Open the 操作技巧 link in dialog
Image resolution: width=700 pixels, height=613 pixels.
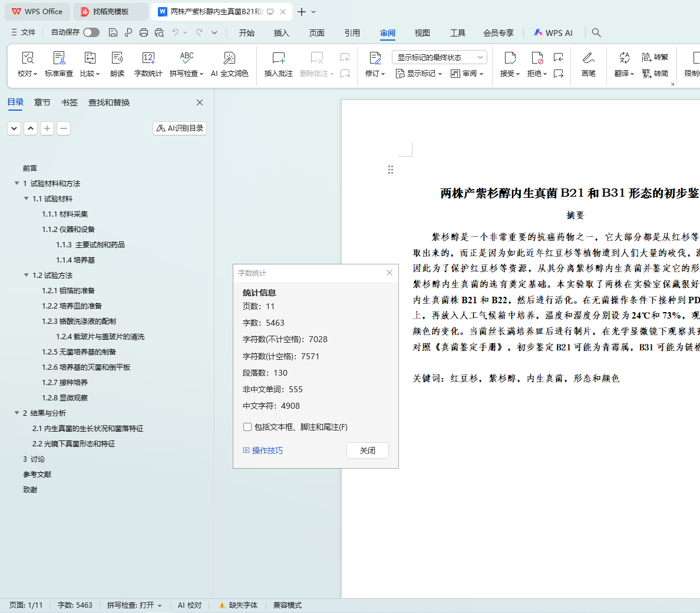click(x=267, y=450)
